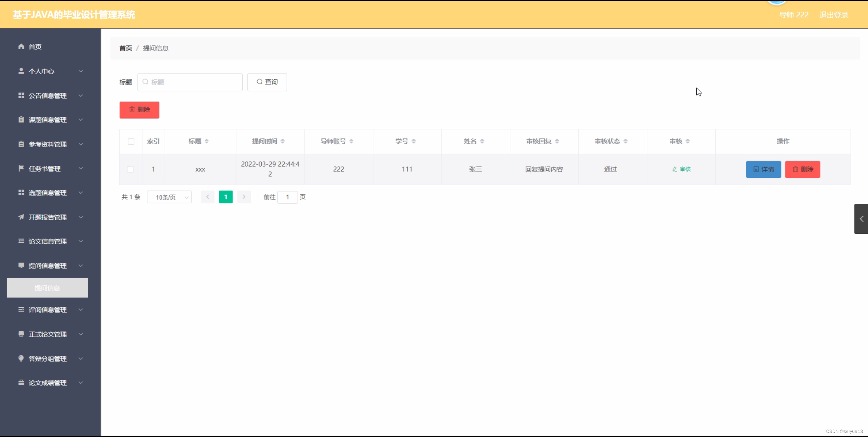Click the 标题 search input field
Image resolution: width=868 pixels, height=437 pixels.
pyautogui.click(x=194, y=82)
